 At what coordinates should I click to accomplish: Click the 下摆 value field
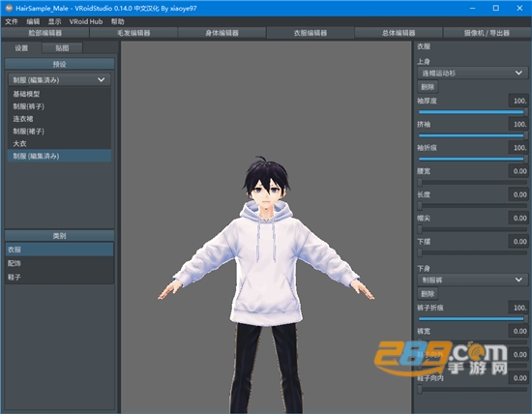click(518, 241)
